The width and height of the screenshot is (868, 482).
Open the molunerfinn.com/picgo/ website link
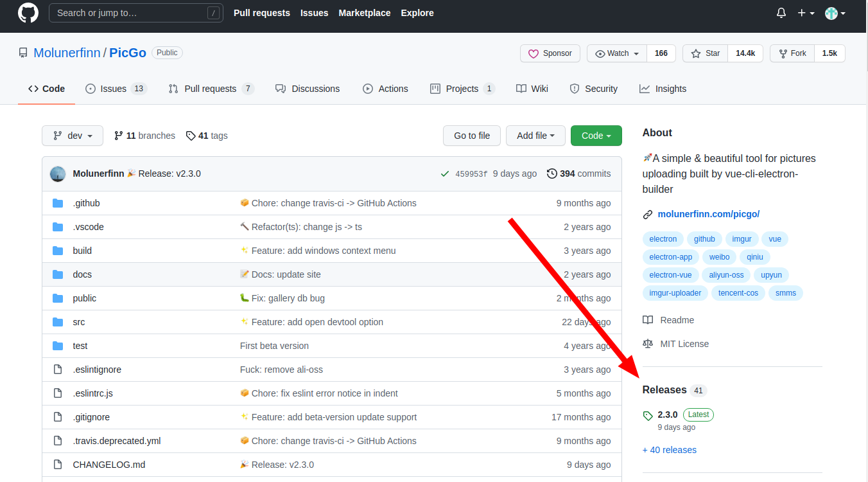709,214
